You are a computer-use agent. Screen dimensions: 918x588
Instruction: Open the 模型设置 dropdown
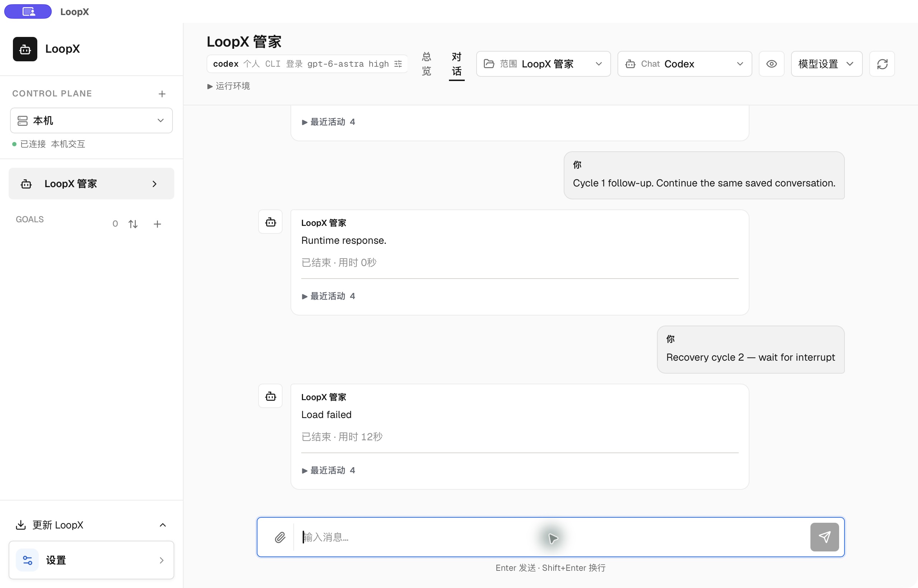pos(826,64)
